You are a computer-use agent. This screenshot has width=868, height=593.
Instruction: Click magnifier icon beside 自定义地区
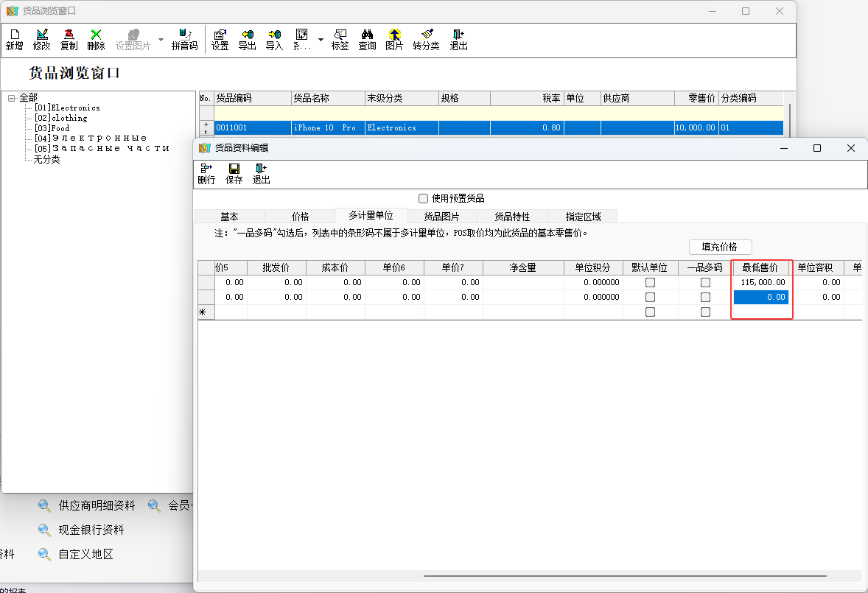coord(44,554)
